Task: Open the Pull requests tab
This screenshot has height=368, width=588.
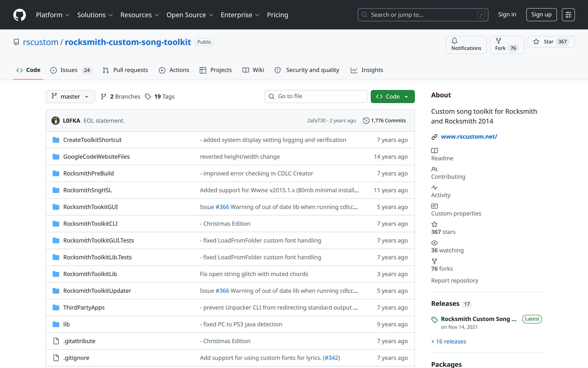Action: pos(125,70)
